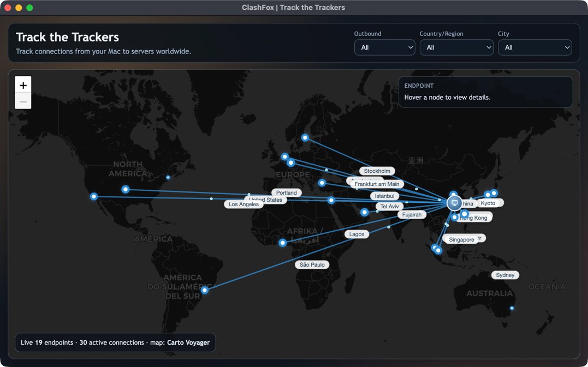Select the Lagos endpoint node on the map
This screenshot has height=367, width=588.
pos(283,243)
